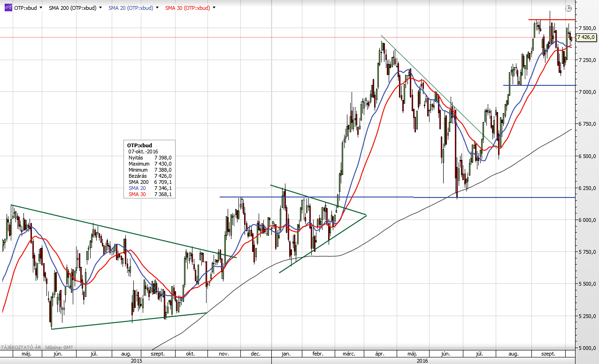
Task: Click the 2015 year label on time axis
Action: pyautogui.click(x=137, y=361)
